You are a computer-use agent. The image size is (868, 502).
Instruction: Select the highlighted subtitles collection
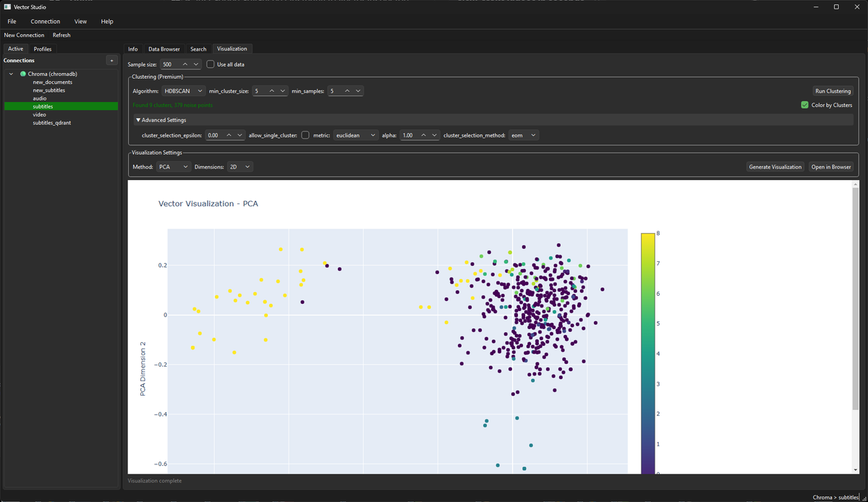pyautogui.click(x=61, y=106)
